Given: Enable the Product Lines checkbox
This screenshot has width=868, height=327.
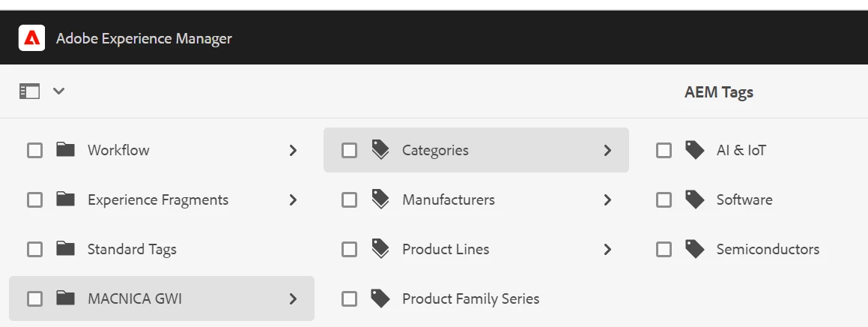Looking at the screenshot, I should pos(349,249).
